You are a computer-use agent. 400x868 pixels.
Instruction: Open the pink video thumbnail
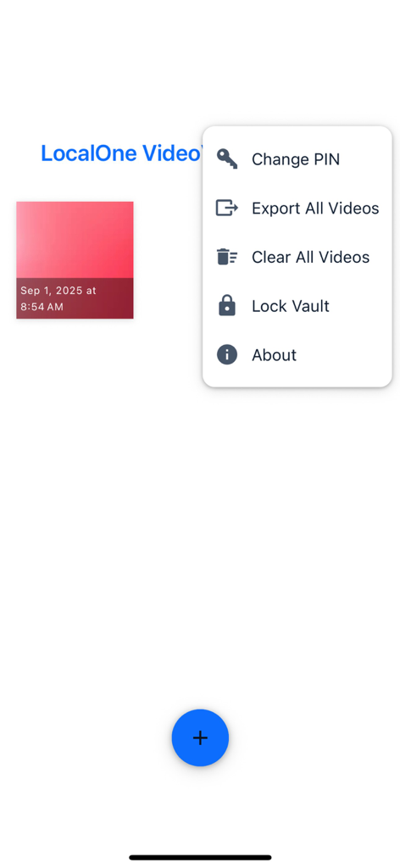coord(75,260)
